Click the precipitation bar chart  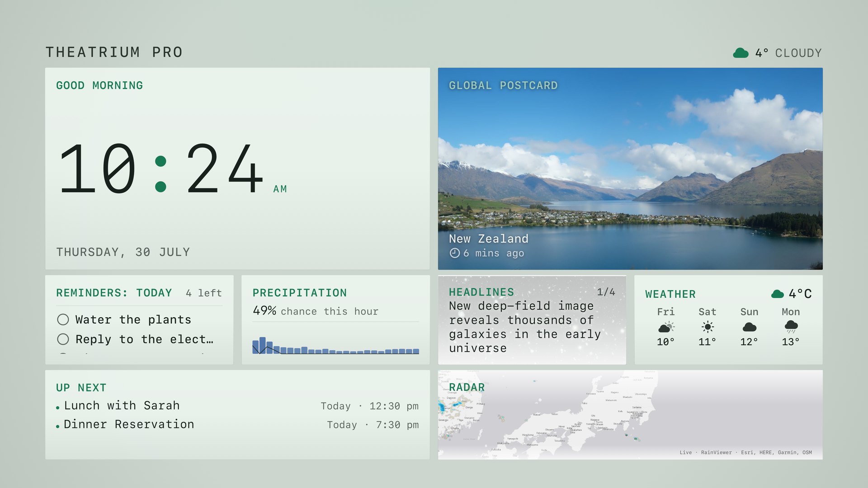pos(335,345)
